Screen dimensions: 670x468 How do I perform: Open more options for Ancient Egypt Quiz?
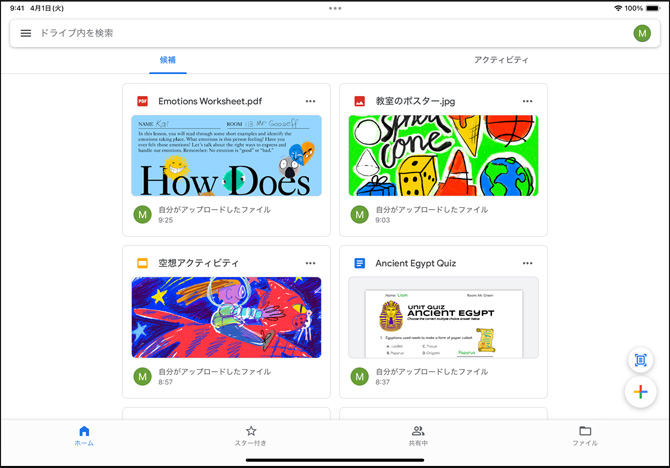528,263
